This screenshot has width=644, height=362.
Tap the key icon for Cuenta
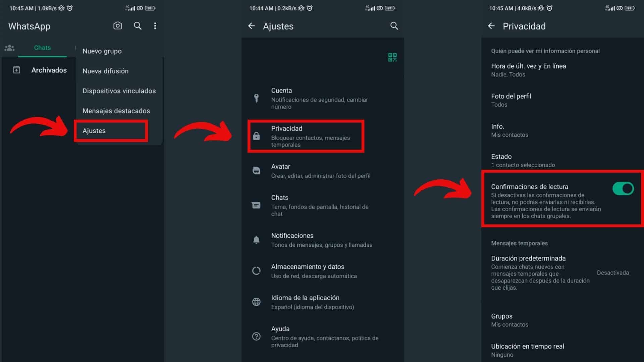pos(256,98)
